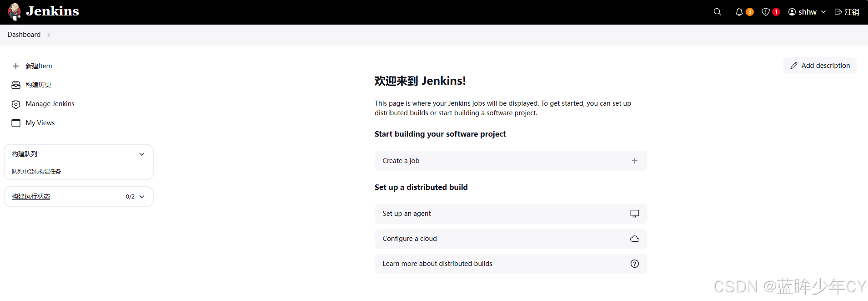Collapse the 构建队列 panel chevron
The height and width of the screenshot is (301, 868).
(142, 154)
